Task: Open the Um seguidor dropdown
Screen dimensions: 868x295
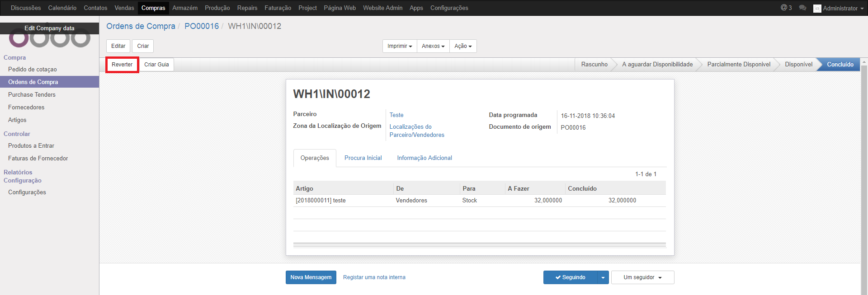Action: [x=642, y=277]
